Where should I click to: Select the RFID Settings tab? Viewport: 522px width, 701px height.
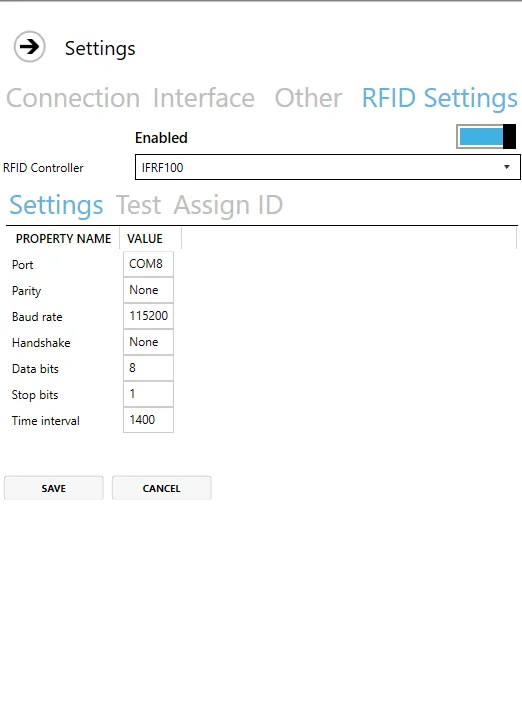pos(439,98)
